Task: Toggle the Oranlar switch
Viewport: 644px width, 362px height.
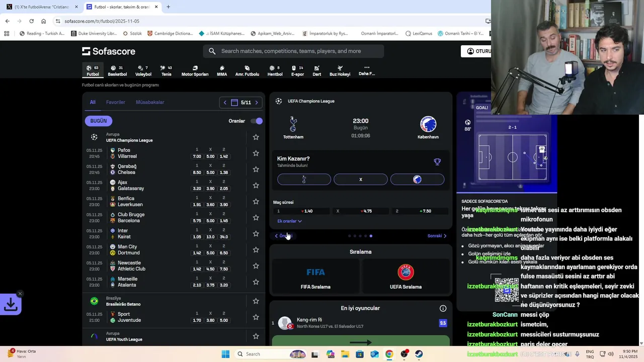Action: tap(257, 121)
